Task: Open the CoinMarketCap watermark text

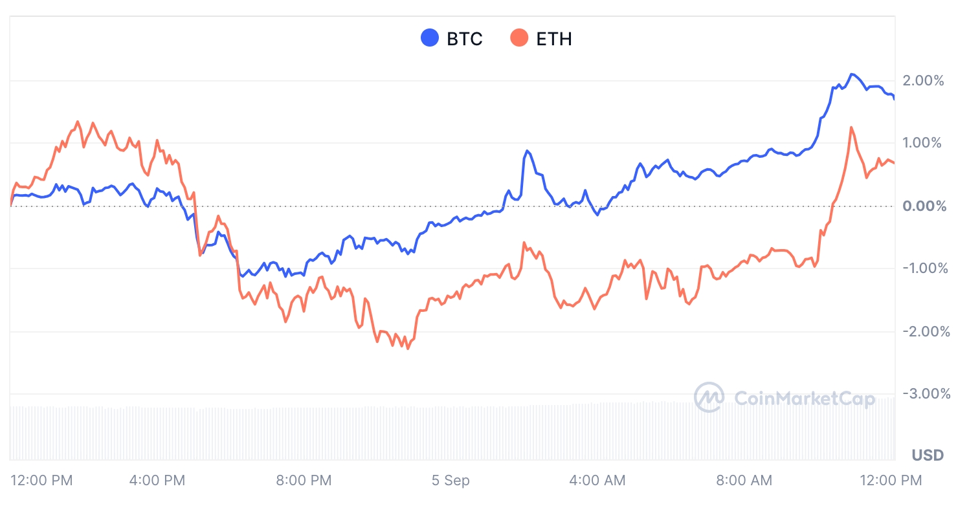Action: tap(805, 399)
